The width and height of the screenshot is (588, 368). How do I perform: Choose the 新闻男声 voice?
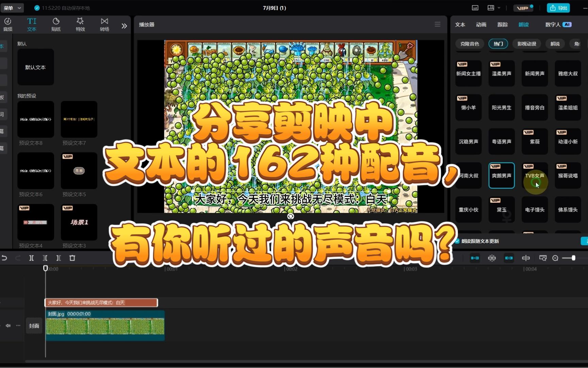tap(535, 73)
